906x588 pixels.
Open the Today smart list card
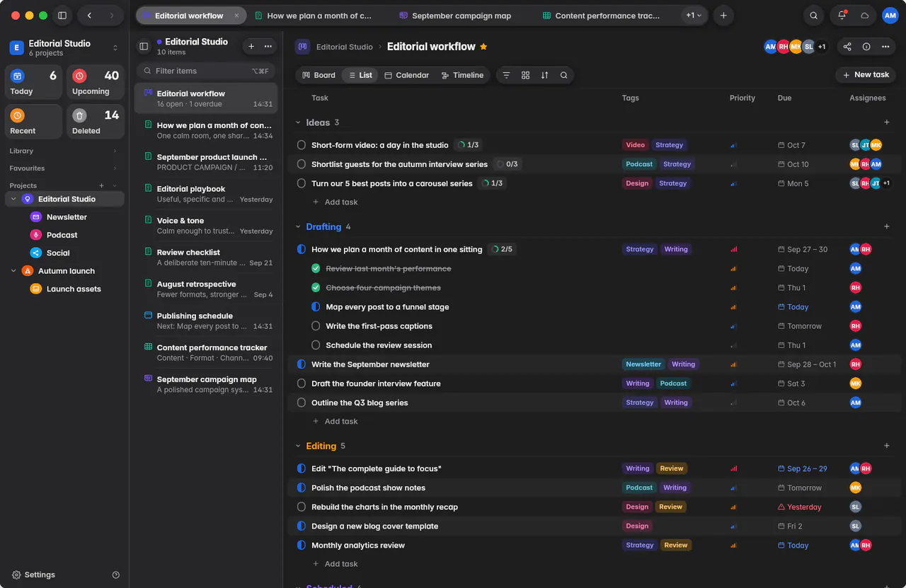[x=34, y=83]
